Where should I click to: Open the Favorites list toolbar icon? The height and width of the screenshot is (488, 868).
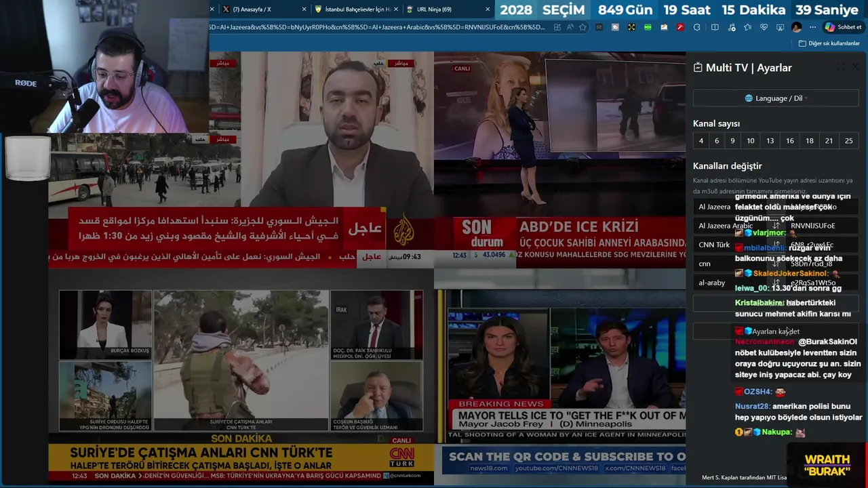tap(747, 27)
